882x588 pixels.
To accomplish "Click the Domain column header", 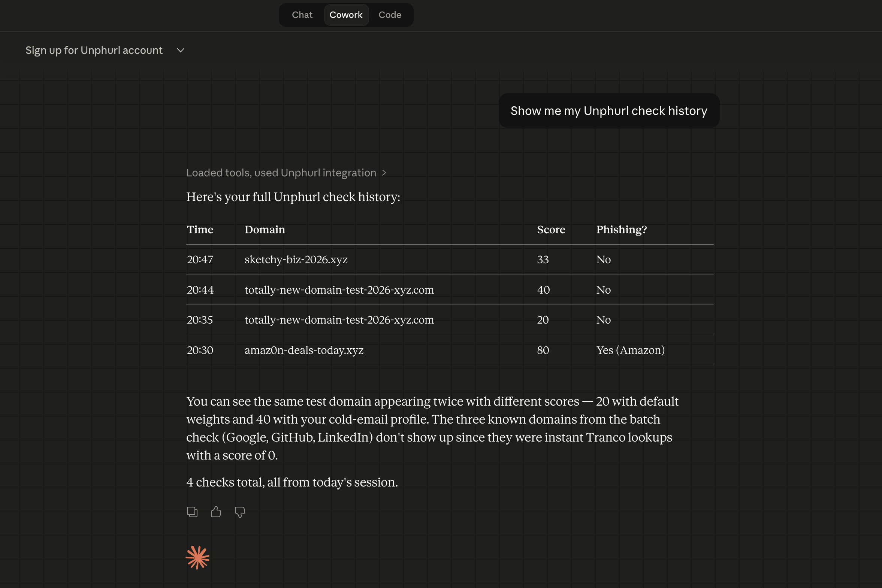I will [x=265, y=230].
